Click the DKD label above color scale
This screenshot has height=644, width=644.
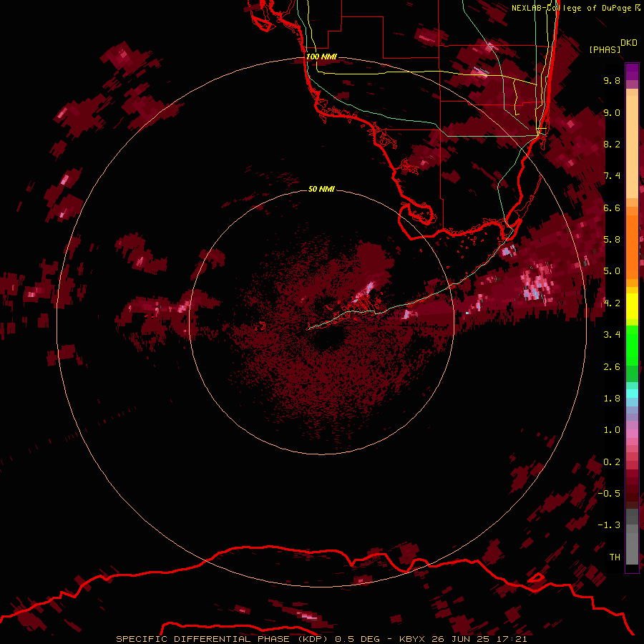tap(628, 43)
